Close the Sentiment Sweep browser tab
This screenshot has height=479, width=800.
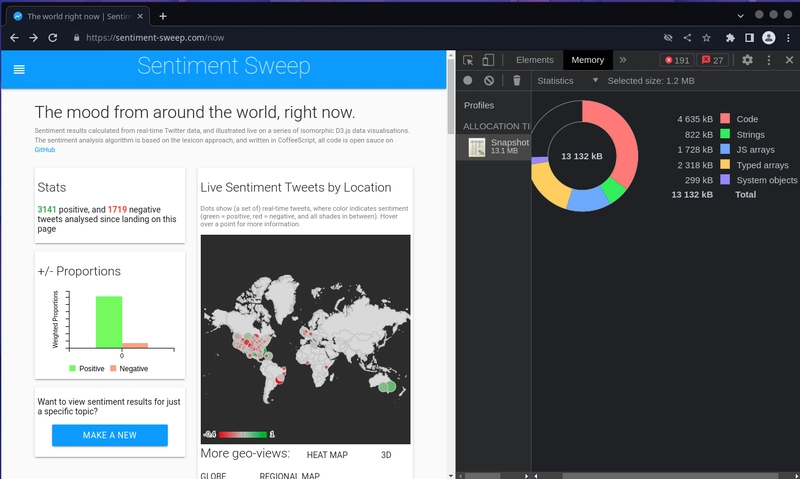tap(140, 16)
